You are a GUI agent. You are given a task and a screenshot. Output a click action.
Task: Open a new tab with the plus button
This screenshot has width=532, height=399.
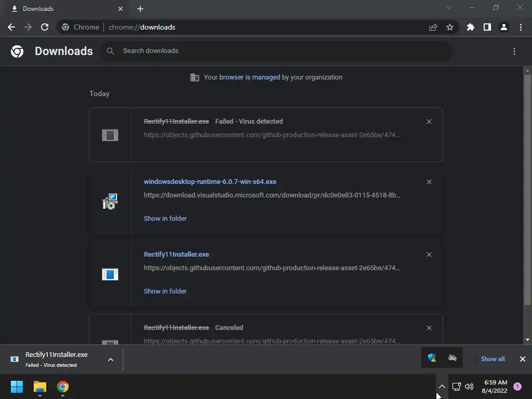point(140,9)
